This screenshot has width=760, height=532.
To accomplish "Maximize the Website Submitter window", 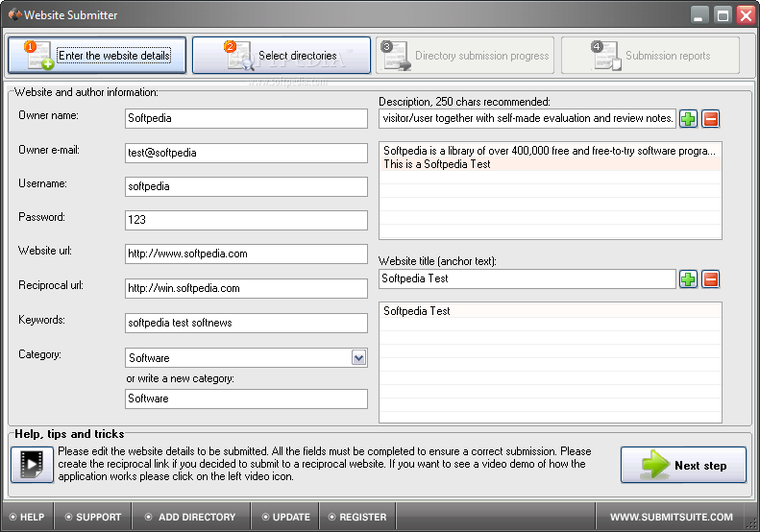I will [x=723, y=15].
